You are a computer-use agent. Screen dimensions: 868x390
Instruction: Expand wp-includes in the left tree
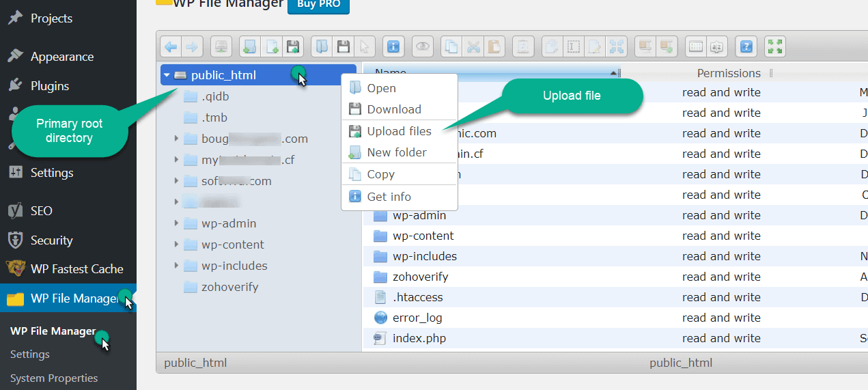[x=176, y=266]
